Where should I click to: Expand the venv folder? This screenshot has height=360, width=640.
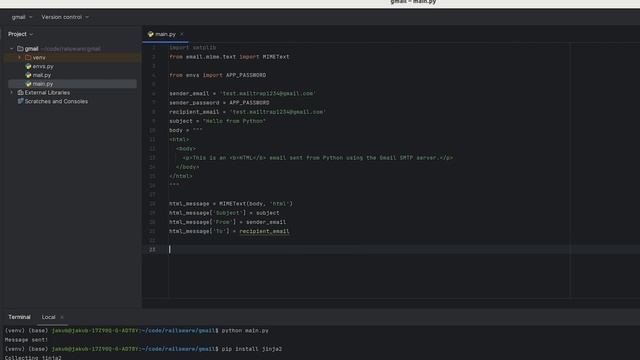(x=19, y=58)
